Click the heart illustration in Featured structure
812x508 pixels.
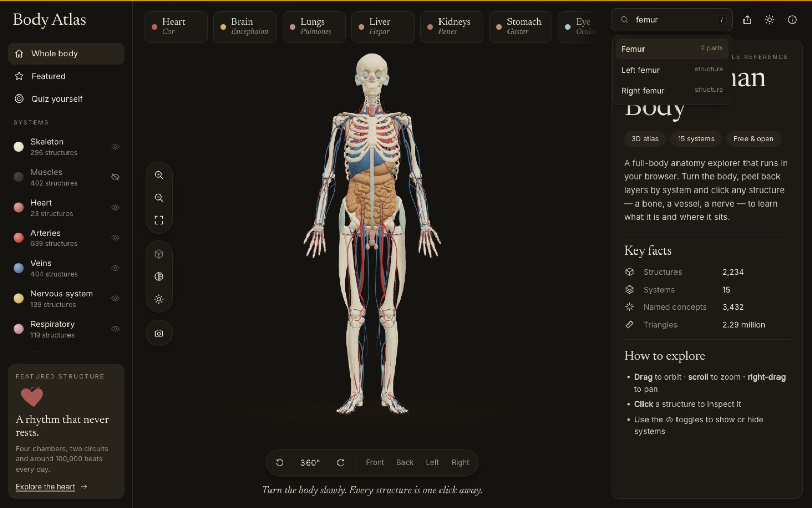[x=32, y=396]
